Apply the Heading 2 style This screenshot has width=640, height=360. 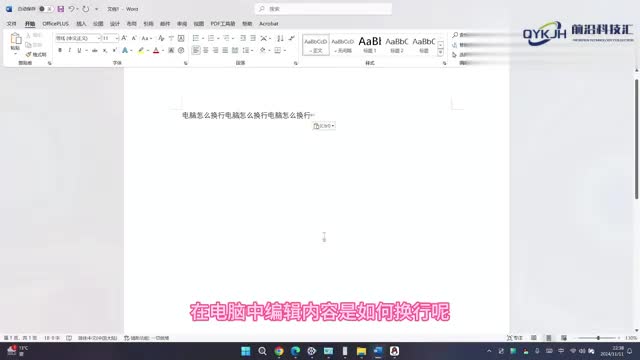click(396, 45)
